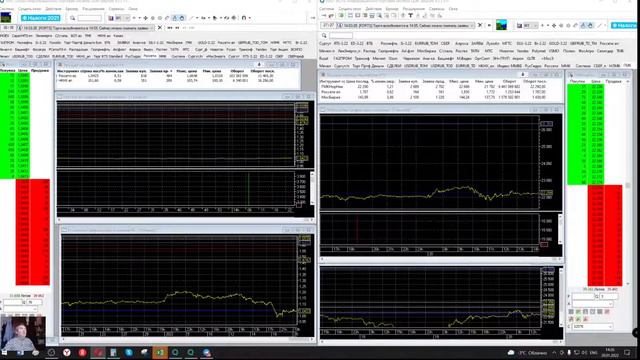Click the search magnifier icon in right window

324,36
